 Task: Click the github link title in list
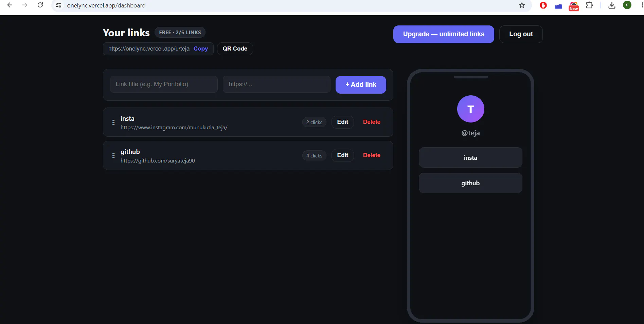(130, 152)
